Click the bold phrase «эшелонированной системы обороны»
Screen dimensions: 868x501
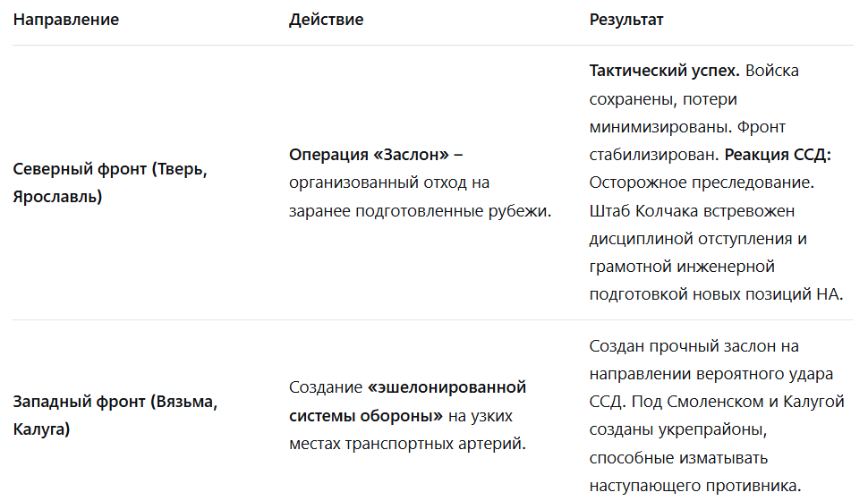click(407, 402)
